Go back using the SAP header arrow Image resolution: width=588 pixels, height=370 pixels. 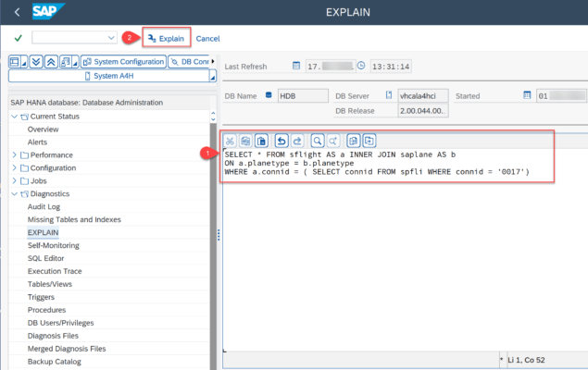pos(18,12)
